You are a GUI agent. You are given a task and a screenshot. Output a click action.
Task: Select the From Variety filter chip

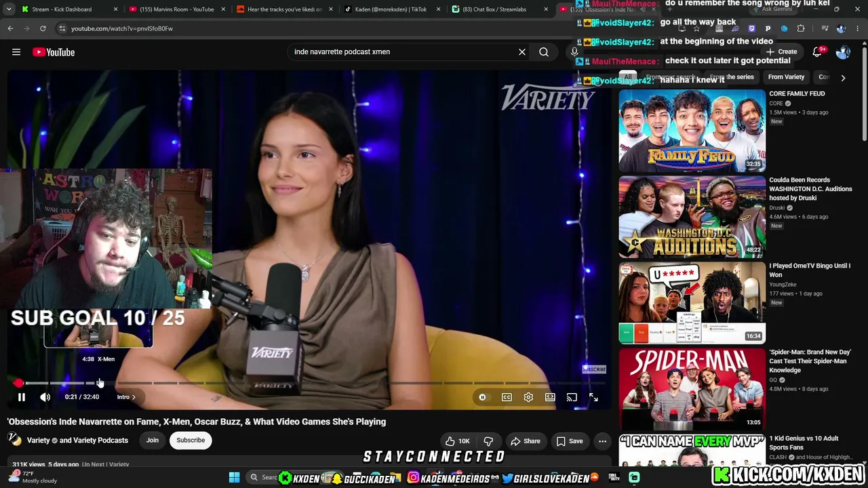coord(786,77)
